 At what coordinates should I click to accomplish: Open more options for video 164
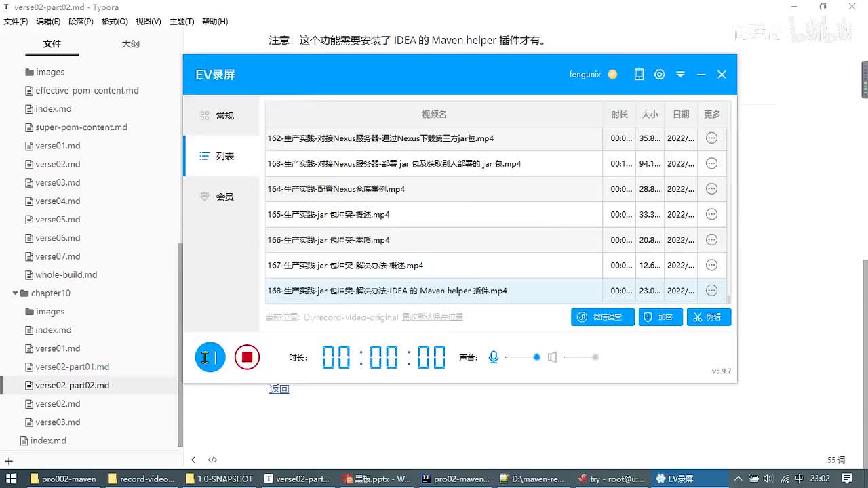[711, 189]
